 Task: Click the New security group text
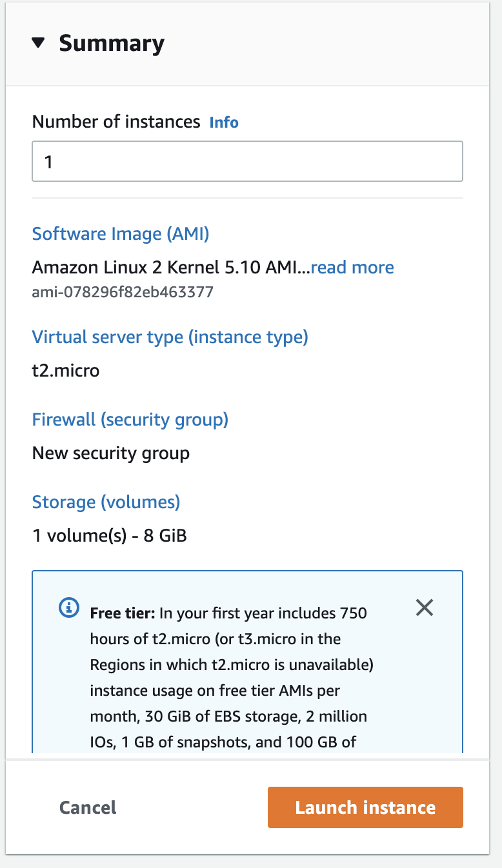tap(111, 453)
